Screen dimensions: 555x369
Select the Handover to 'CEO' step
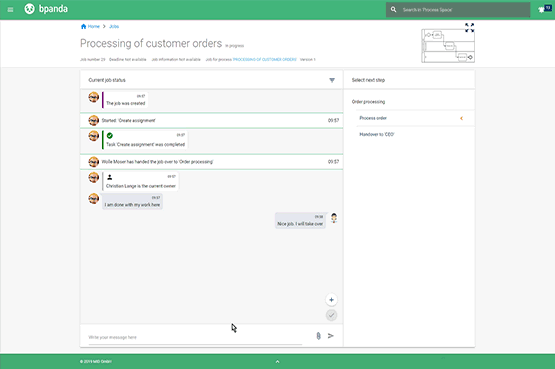377,134
